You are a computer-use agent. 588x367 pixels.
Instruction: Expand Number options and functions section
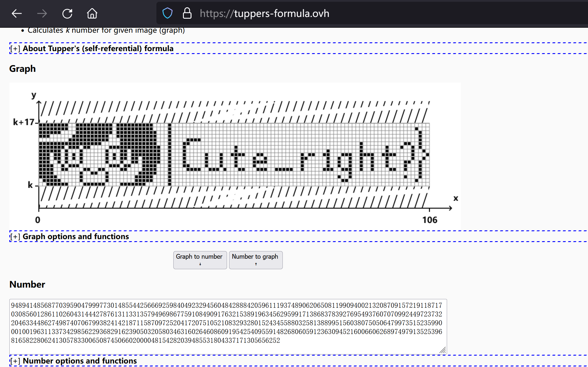pos(73,361)
